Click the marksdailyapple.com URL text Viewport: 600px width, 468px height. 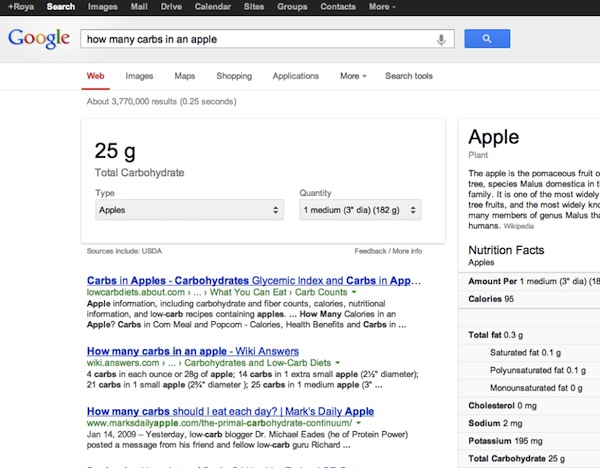click(219, 423)
